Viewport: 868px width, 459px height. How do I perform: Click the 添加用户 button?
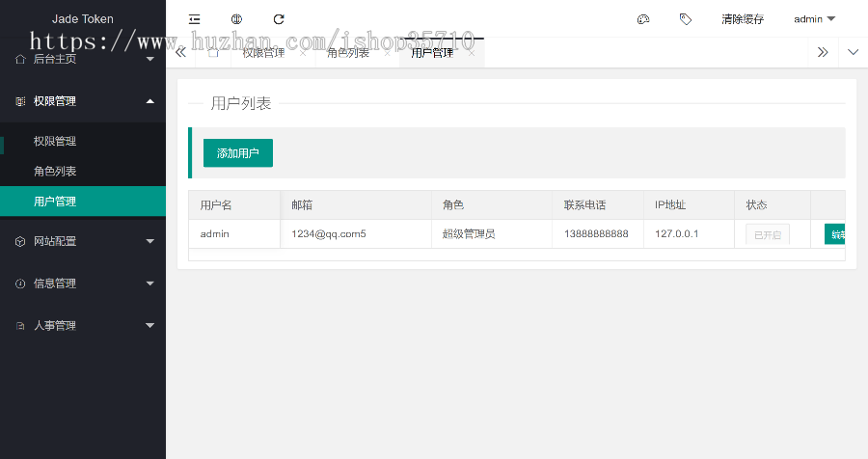pyautogui.click(x=238, y=152)
